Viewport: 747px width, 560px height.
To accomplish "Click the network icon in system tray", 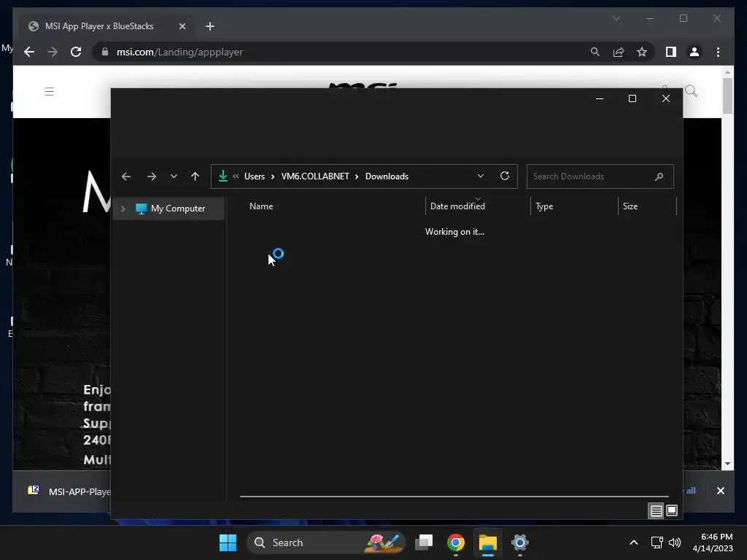I will [657, 542].
